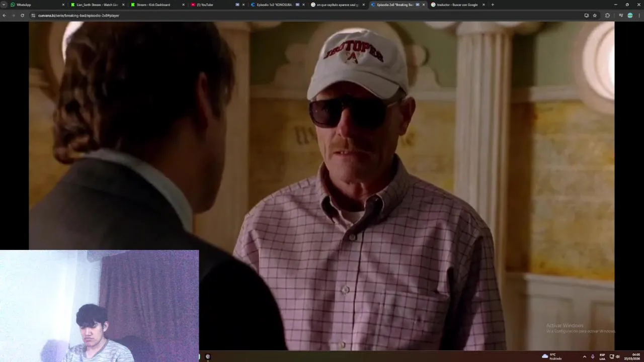The height and width of the screenshot is (362, 644).
Task: Close the Episodio 1x3 KONOSUBA tab
Action: tap(303, 5)
